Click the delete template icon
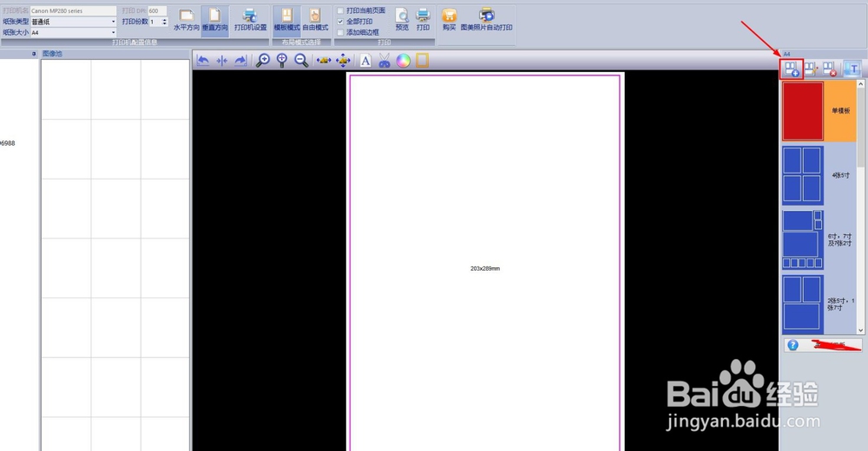Image resolution: width=868 pixels, height=451 pixels. click(x=829, y=69)
